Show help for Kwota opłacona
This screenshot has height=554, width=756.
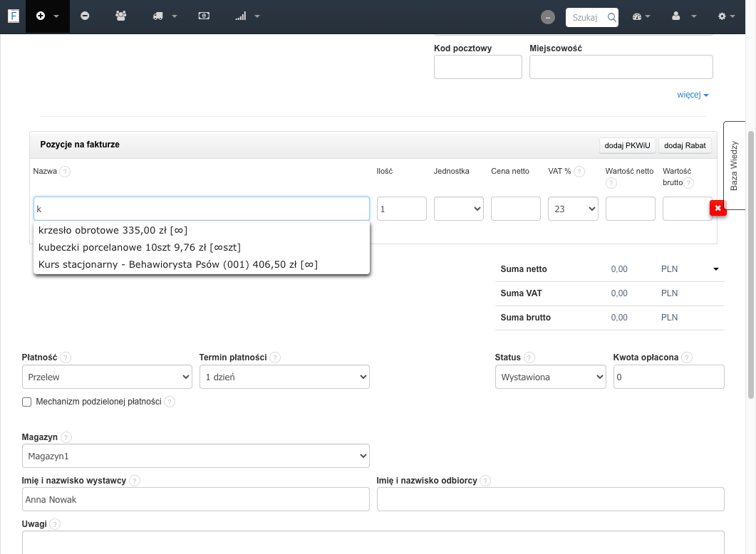(x=687, y=357)
